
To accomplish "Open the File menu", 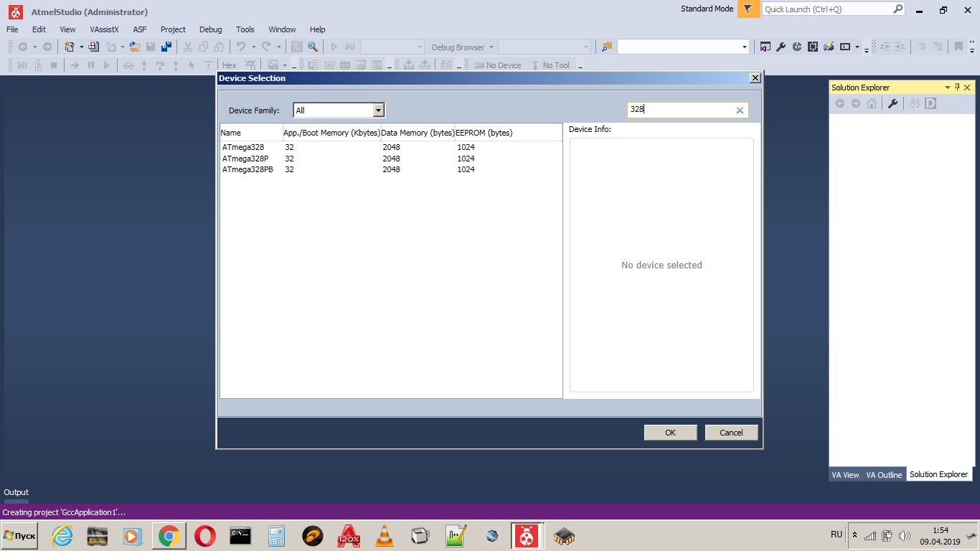I will coord(12,29).
